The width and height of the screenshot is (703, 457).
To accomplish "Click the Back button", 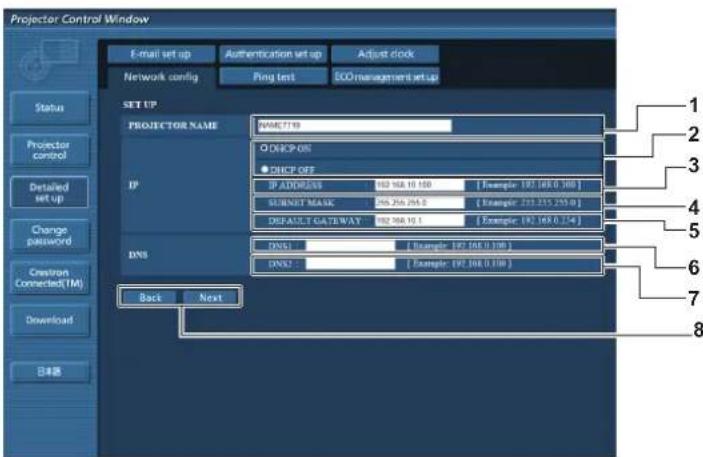I will pyautogui.click(x=150, y=298).
